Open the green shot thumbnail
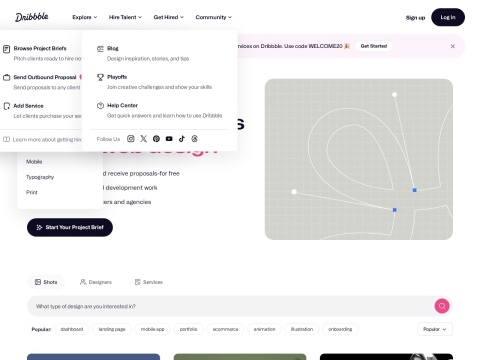 (x=240, y=357)
